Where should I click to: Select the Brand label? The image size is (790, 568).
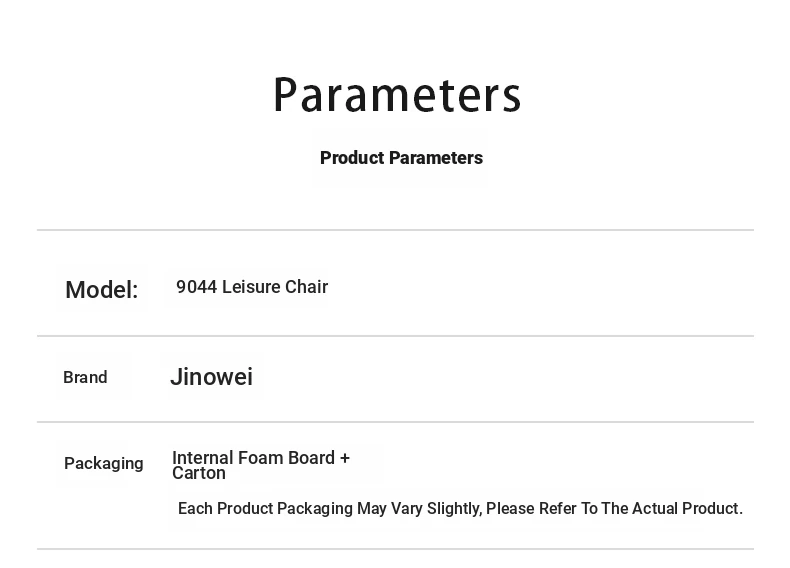85,377
